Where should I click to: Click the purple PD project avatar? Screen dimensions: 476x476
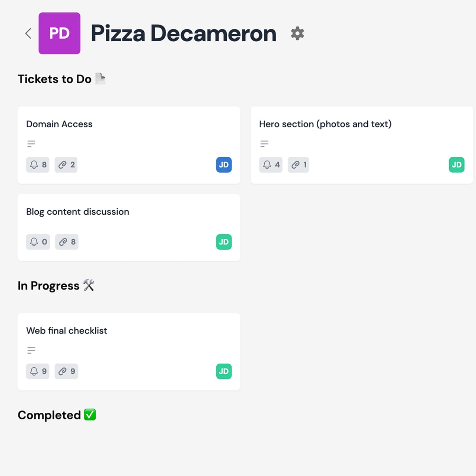(60, 33)
